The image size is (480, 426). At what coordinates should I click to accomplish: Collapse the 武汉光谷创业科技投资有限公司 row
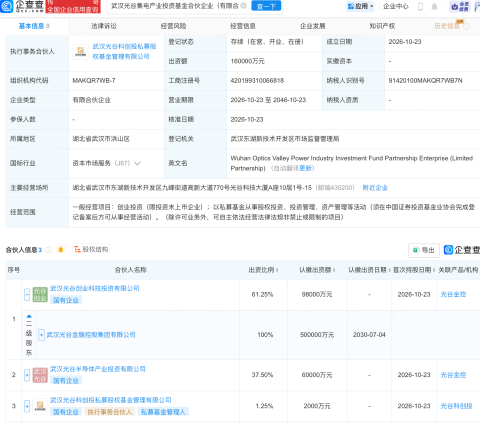[x=27, y=294]
